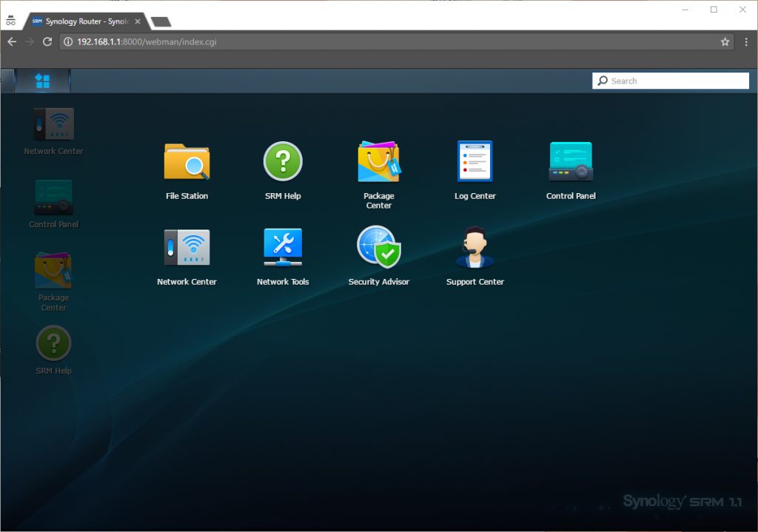Open Support Center app
Screen dimensions: 758x532
474,257
